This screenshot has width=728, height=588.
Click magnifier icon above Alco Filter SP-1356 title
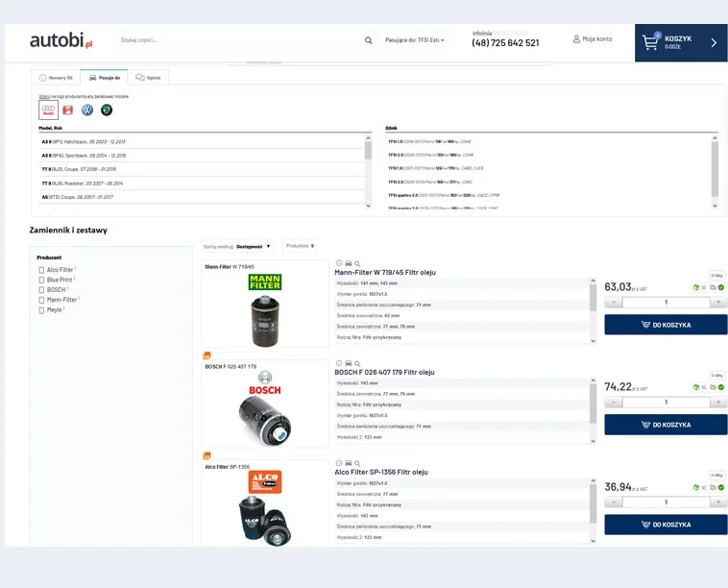pos(357,463)
